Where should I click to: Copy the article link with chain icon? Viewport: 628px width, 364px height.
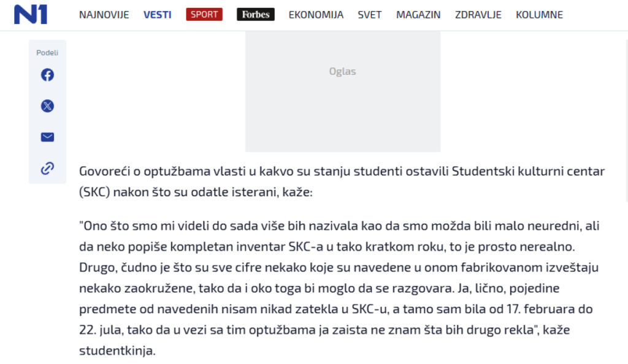coord(47,169)
